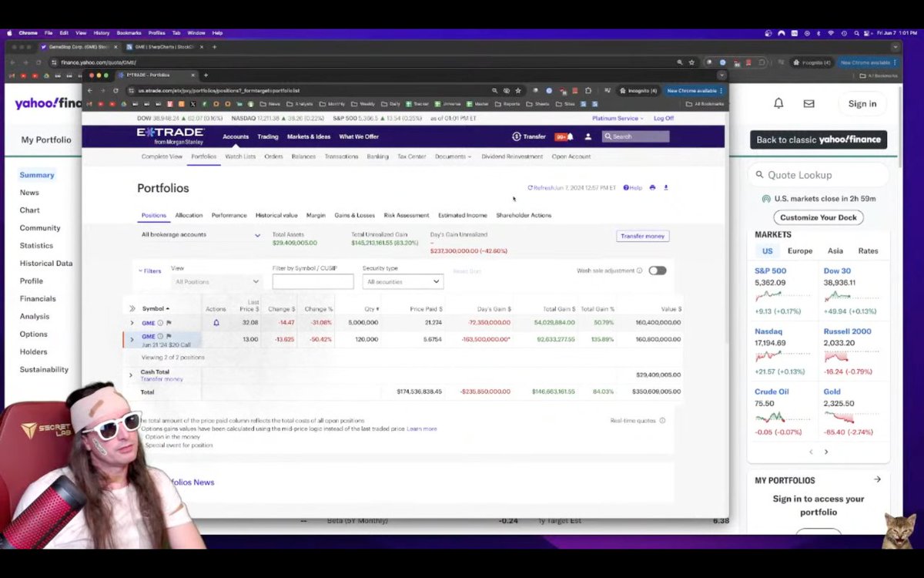Sort by the Symbol column header

(156, 308)
